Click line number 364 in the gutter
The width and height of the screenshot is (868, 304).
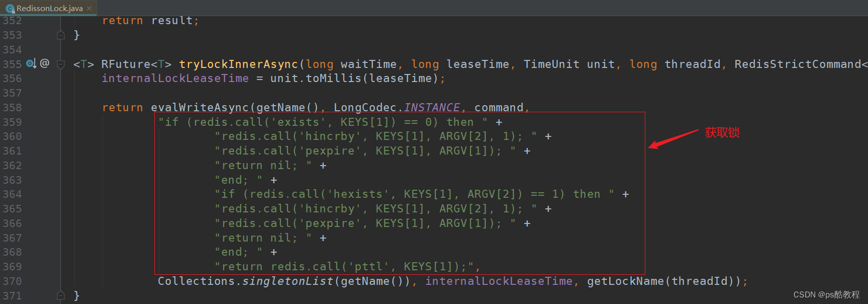[x=12, y=194]
